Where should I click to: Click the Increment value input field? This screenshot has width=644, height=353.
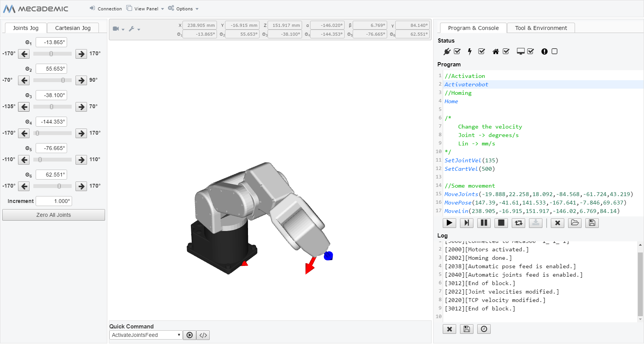[54, 201]
